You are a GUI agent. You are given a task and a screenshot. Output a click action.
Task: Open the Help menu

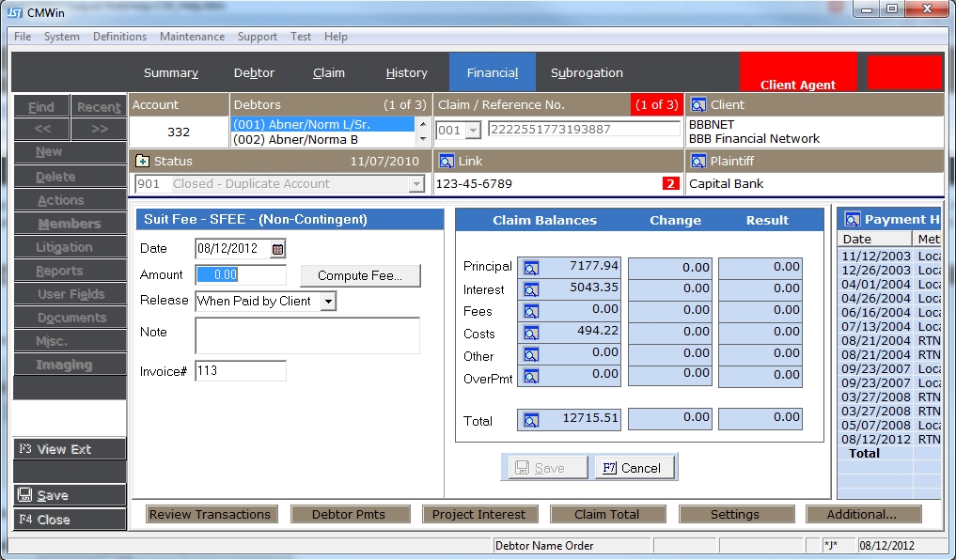336,37
